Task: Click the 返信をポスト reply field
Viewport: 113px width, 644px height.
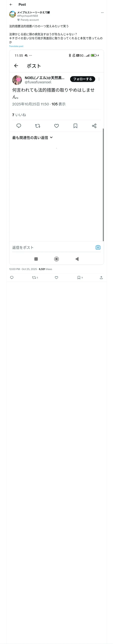Action: point(50,247)
